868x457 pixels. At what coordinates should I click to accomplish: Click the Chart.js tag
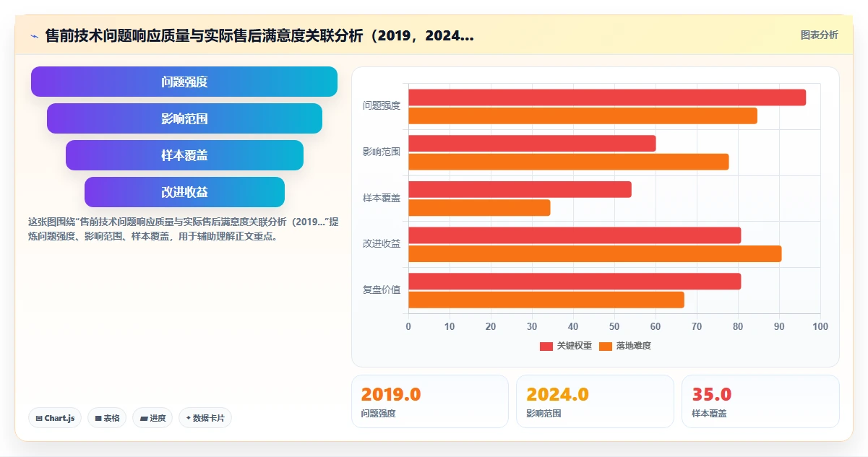(x=55, y=418)
